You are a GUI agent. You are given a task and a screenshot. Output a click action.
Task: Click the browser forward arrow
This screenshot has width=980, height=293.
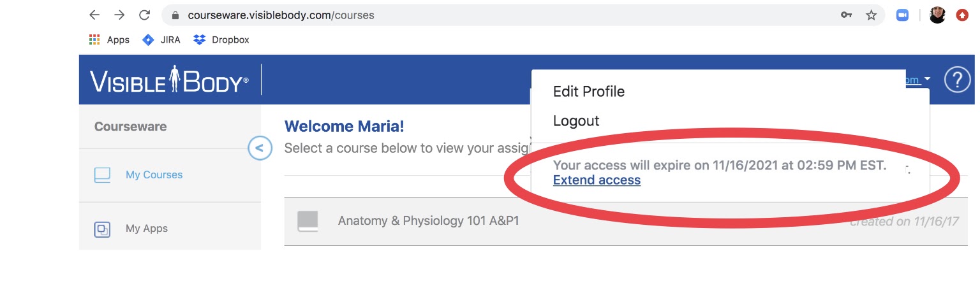[x=119, y=15]
